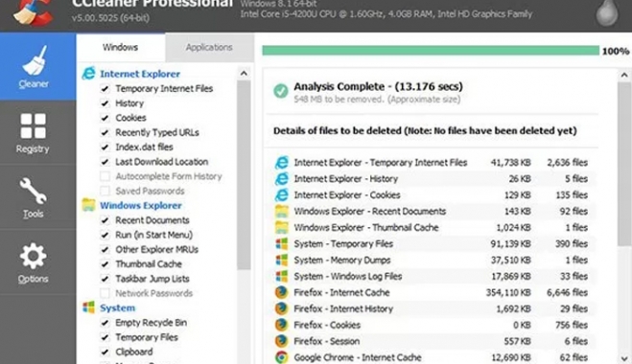Click the 41,738 KB size value
This screenshot has width=632, height=364.
click(510, 162)
